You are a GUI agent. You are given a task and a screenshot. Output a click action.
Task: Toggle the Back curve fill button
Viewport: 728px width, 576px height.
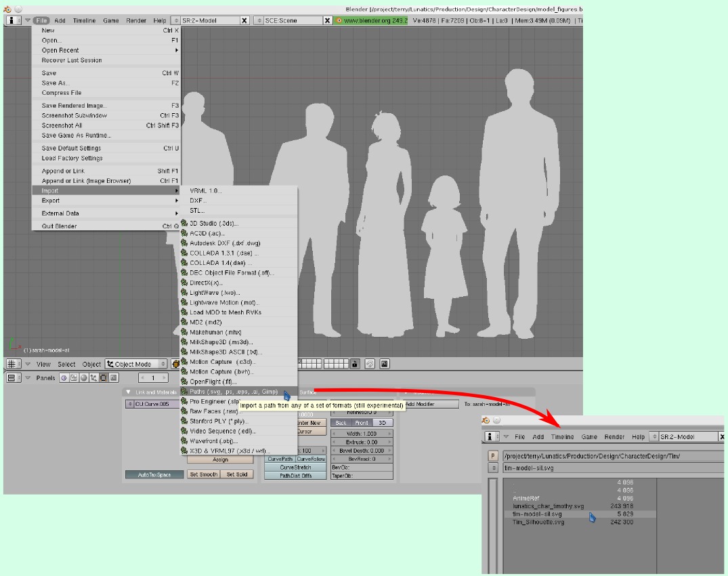(341, 423)
